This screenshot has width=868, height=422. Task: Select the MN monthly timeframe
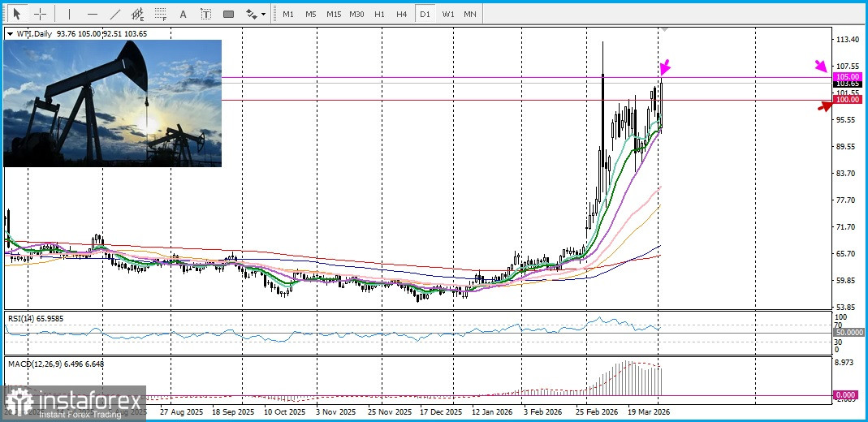470,14
